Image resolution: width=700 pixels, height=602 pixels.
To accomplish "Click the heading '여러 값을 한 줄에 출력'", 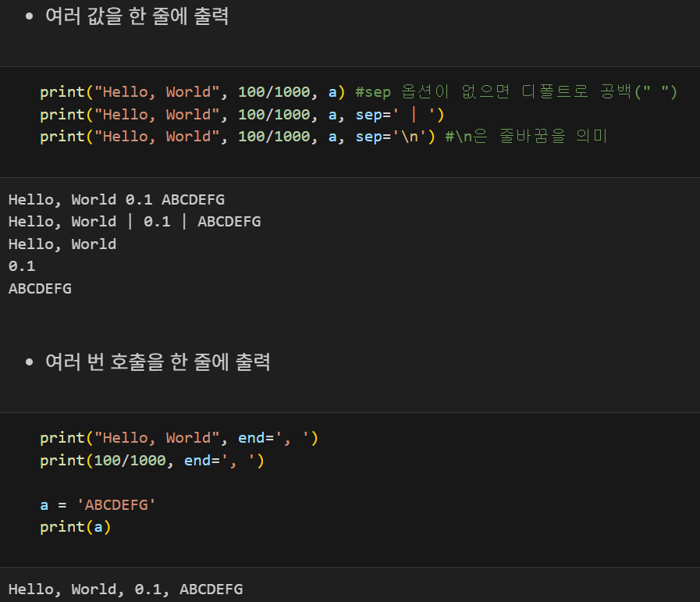I will pyautogui.click(x=137, y=16).
